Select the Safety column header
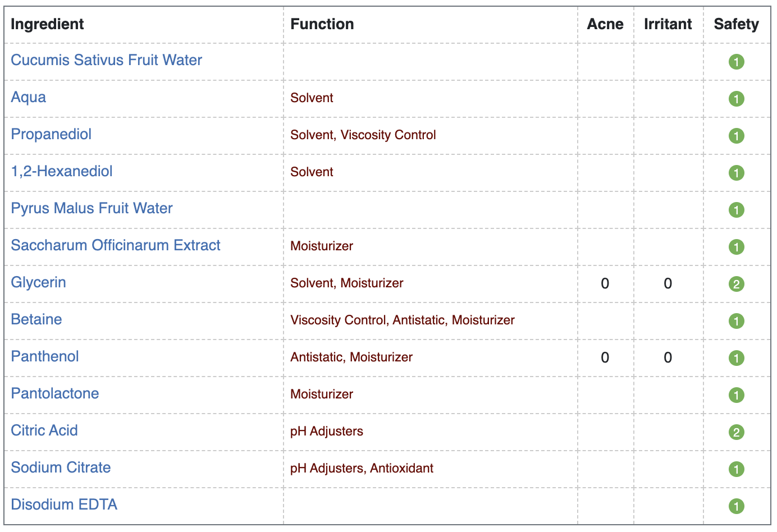 click(736, 24)
